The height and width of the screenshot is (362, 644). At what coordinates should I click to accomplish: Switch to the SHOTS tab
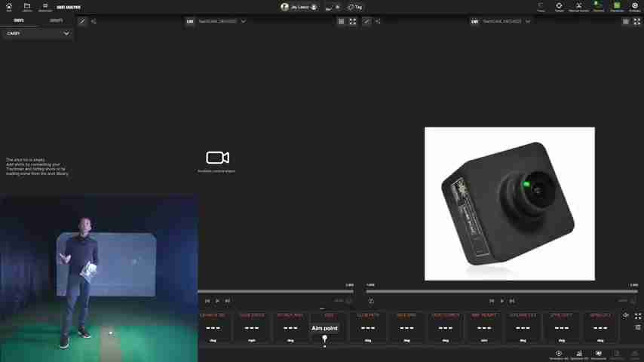19,20
